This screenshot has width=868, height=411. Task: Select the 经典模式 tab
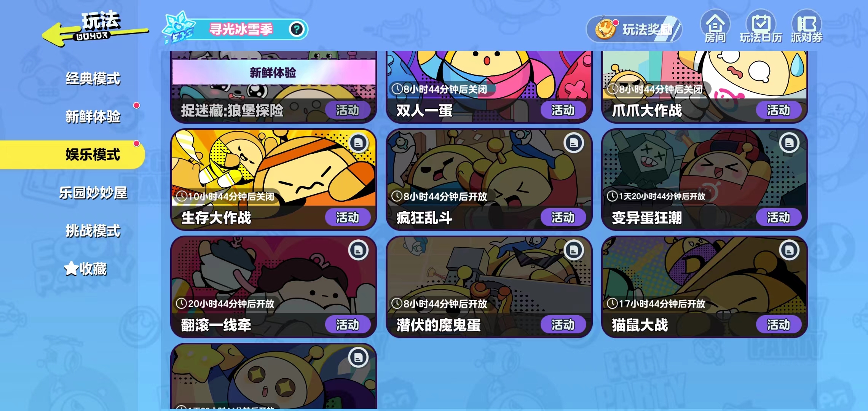(93, 78)
